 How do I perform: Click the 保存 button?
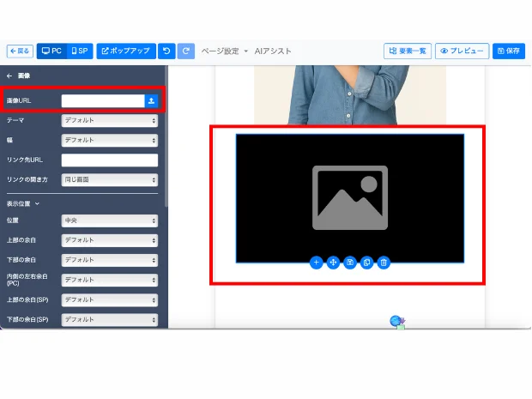(509, 51)
